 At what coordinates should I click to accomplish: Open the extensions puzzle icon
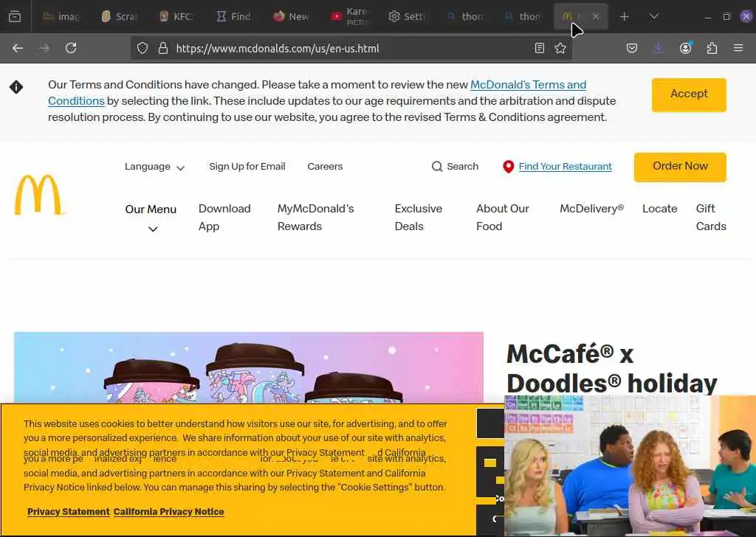tap(712, 48)
